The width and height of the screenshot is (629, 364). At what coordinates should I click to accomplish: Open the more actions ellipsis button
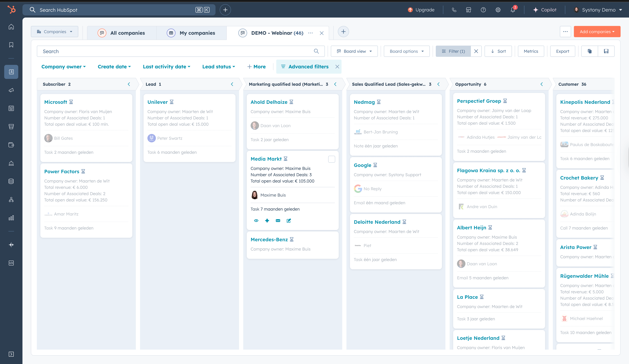[x=565, y=32]
